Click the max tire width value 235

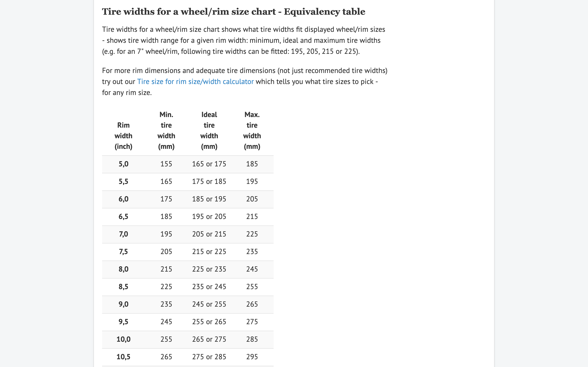[x=252, y=252]
